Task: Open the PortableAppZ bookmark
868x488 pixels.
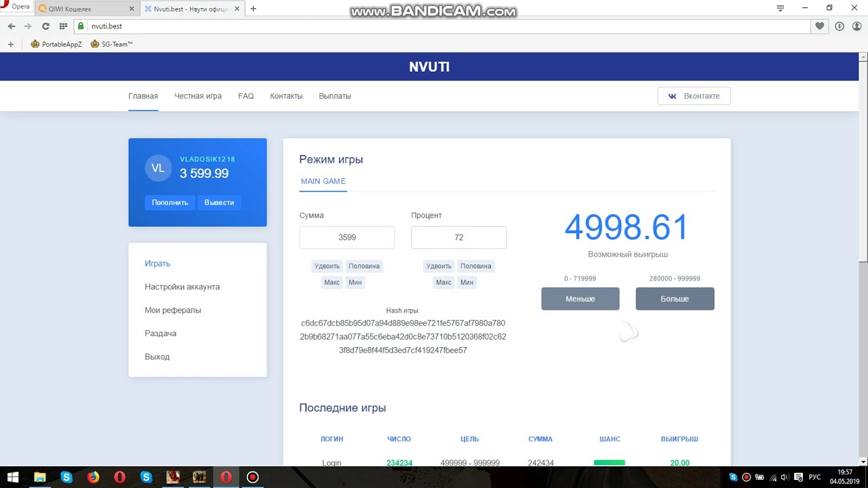Action: 56,44
